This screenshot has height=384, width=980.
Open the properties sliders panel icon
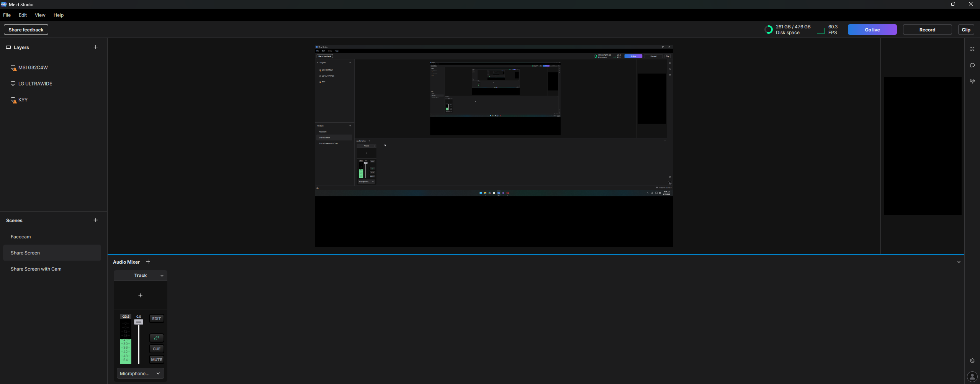[972, 49]
